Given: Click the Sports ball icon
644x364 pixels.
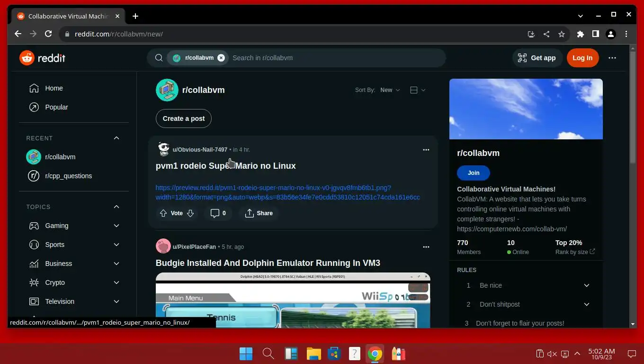Looking at the screenshot, I should click(34, 245).
